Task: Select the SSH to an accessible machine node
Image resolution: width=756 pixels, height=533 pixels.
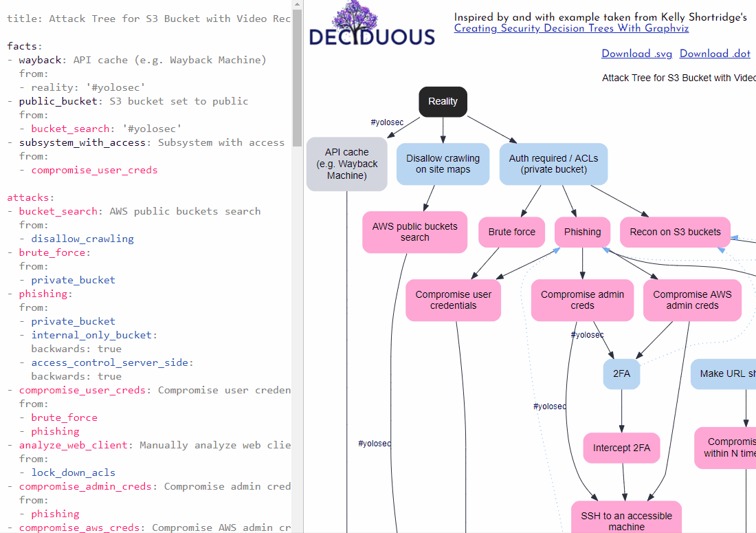Action: pos(626,518)
